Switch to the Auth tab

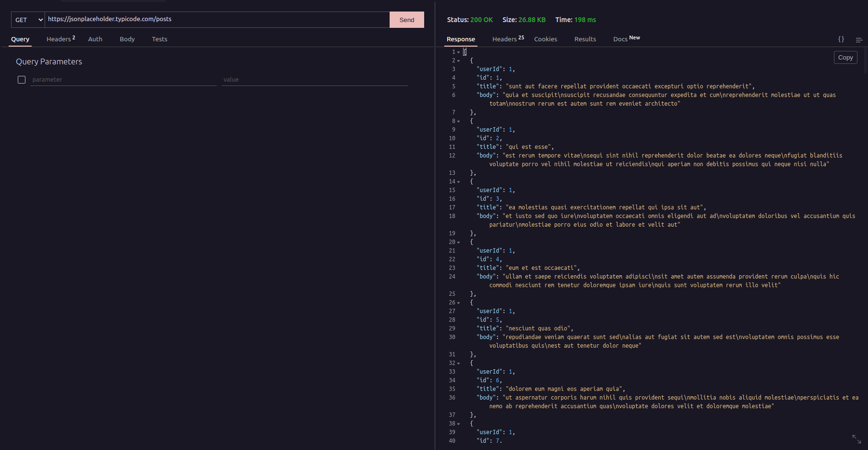click(x=95, y=39)
